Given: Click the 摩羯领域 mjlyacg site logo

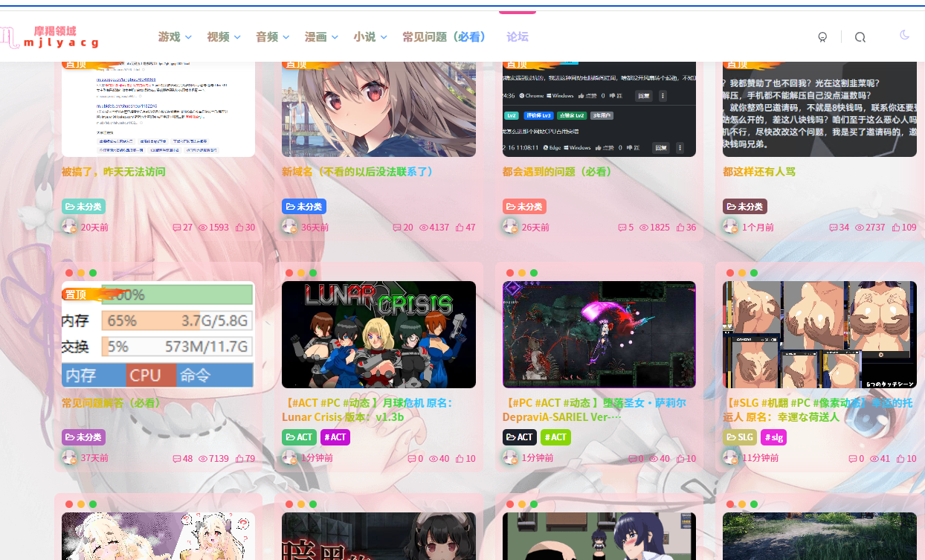Looking at the screenshot, I should [x=49, y=36].
